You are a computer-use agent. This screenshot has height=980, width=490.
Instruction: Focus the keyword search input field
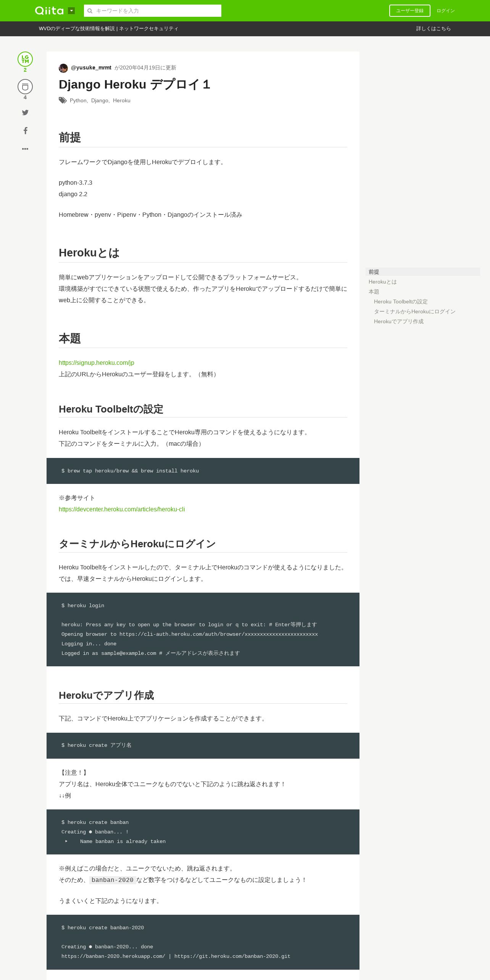[153, 11]
